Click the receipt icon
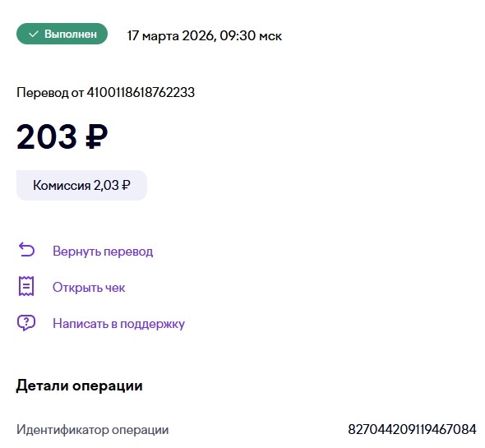Screen dimensions: 485x448 26,286
